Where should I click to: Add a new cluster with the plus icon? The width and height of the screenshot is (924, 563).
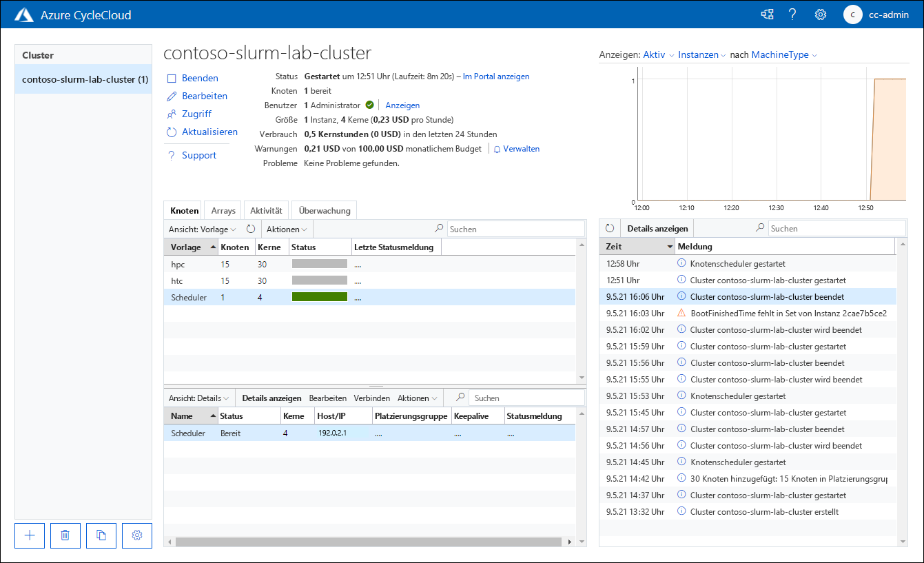pyautogui.click(x=29, y=535)
